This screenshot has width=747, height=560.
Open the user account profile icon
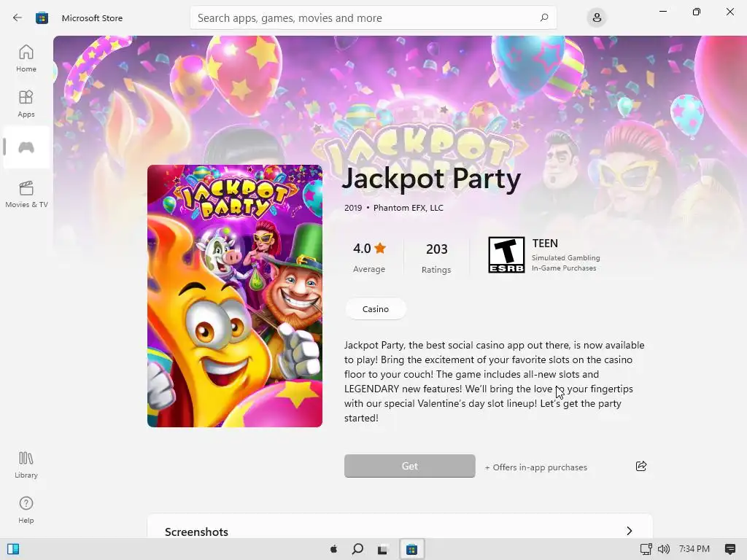coord(597,18)
